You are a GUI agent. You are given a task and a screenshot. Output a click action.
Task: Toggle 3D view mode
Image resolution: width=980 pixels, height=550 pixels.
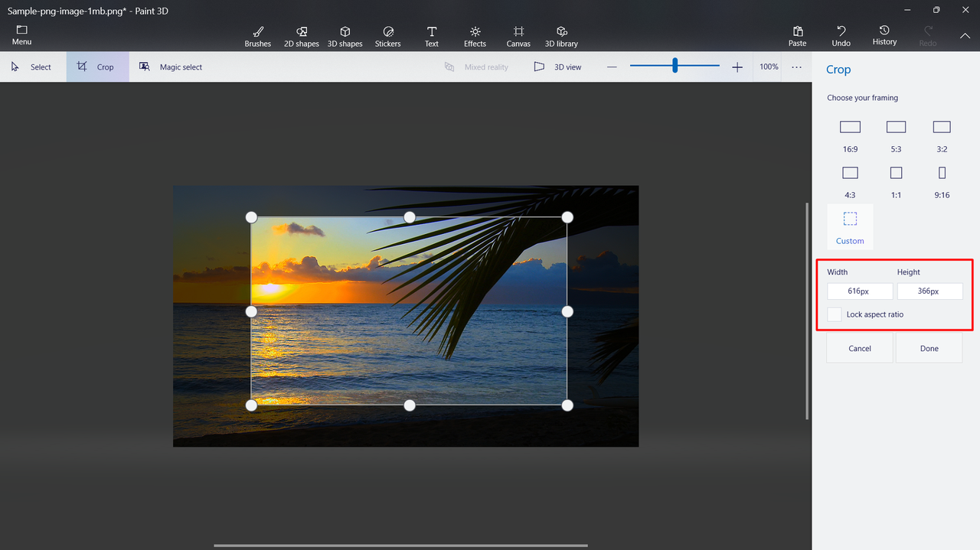click(x=557, y=67)
